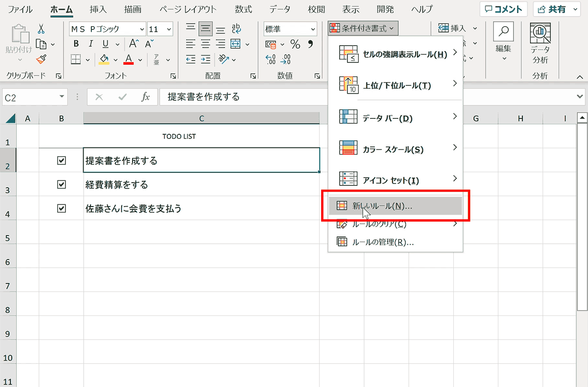Click the Copy icon in clipboard group
Screen dimensions: 588x387
pos(41,44)
